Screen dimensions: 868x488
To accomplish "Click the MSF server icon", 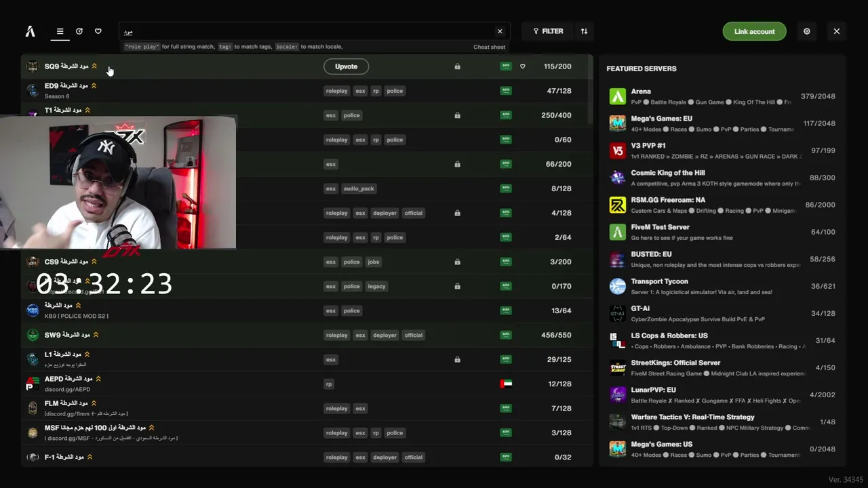I will [33, 432].
